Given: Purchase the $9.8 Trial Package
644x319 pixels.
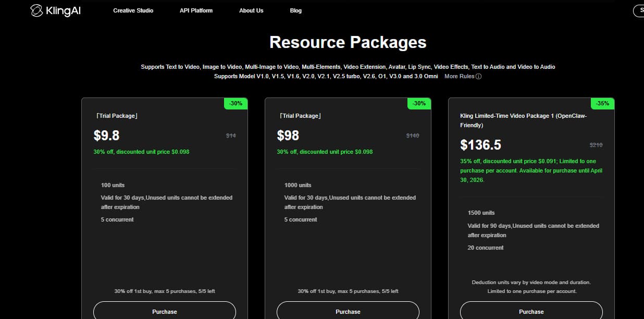Looking at the screenshot, I should [x=165, y=311].
